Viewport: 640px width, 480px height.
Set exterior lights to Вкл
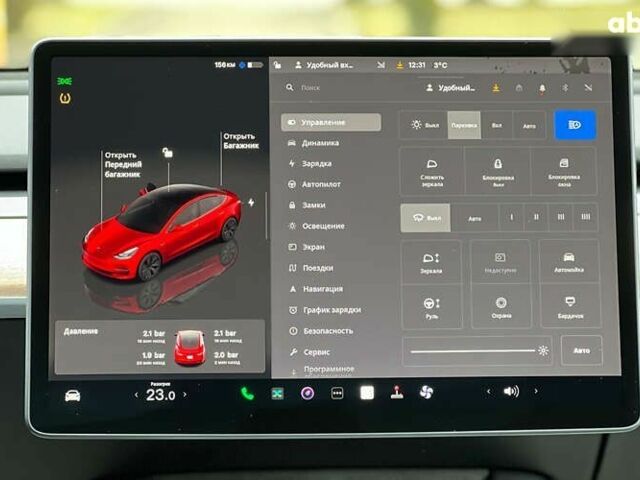497,125
